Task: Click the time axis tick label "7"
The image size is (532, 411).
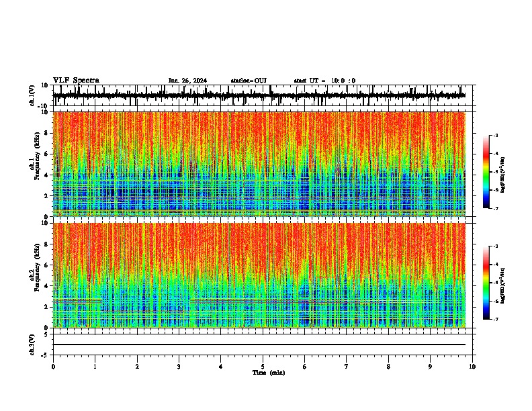Action: (x=347, y=367)
